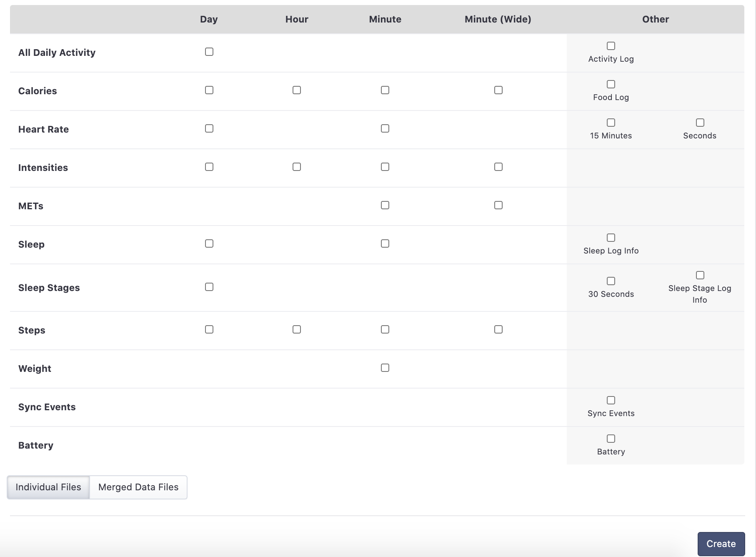The image size is (756, 557).
Task: Enable Sleep Log Info checkbox
Action: (x=611, y=238)
